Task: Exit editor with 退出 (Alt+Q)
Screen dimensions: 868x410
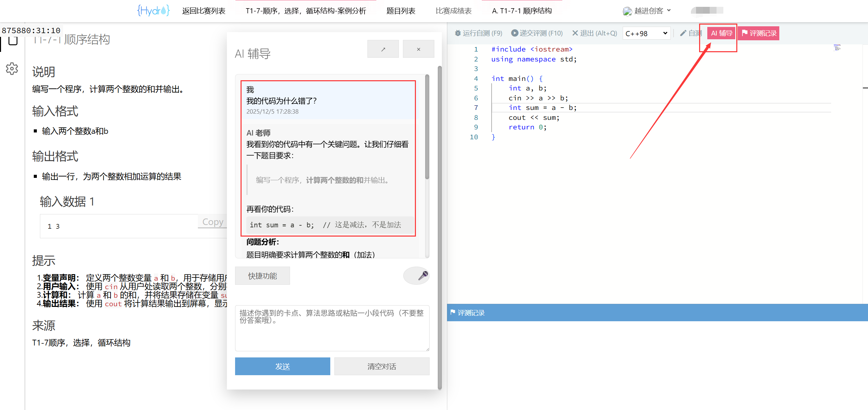Action: coord(594,33)
